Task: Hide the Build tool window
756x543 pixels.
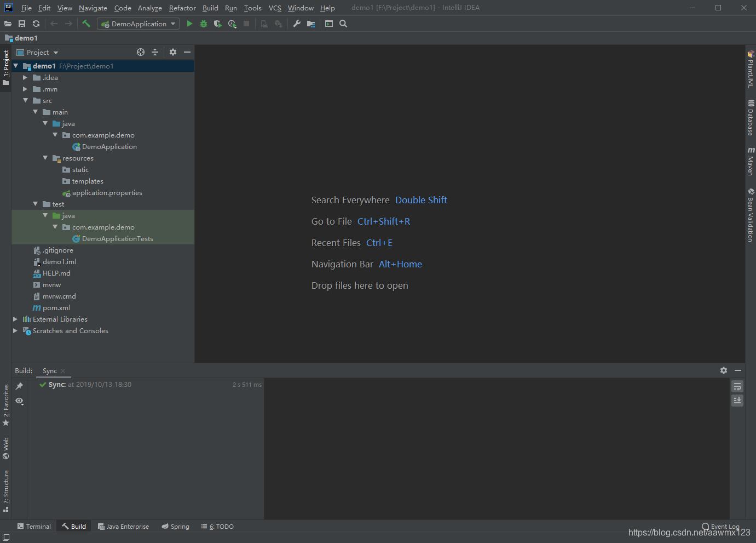Action: (x=738, y=370)
